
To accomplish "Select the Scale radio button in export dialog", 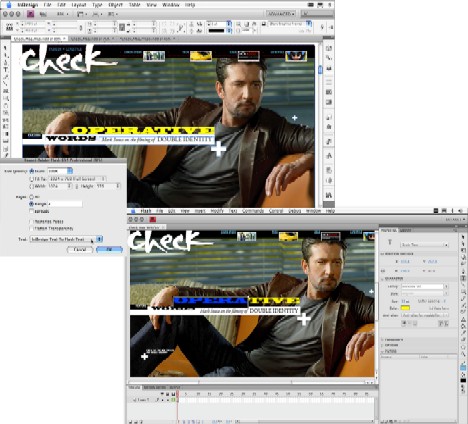I will tap(32, 171).
